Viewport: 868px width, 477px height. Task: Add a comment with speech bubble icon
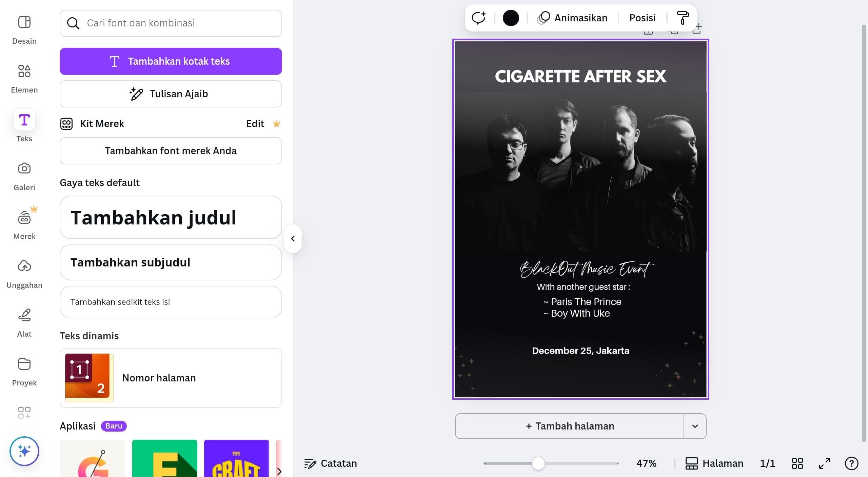click(478, 18)
